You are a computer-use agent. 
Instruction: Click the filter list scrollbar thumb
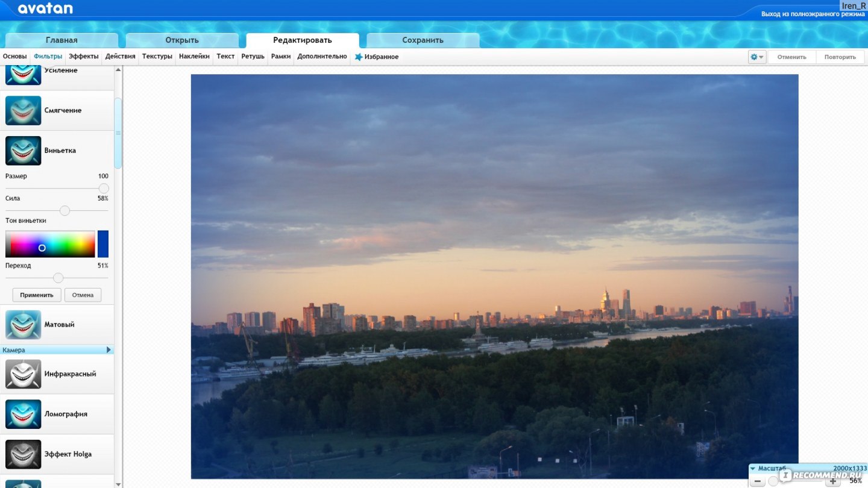[x=118, y=133]
